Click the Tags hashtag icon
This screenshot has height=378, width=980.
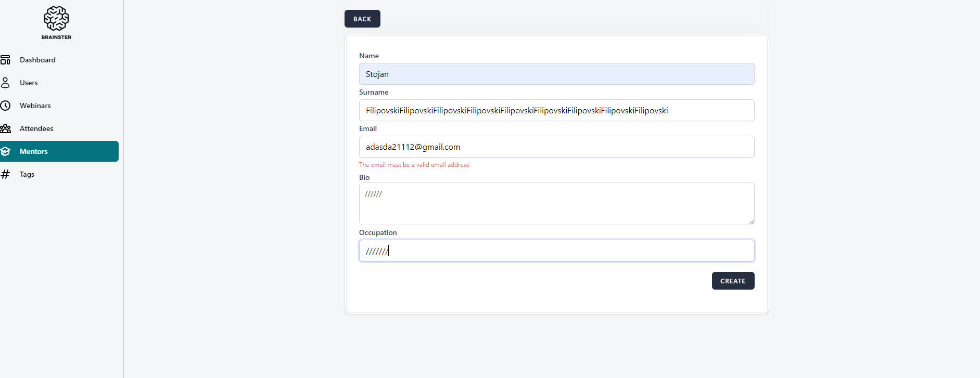click(x=5, y=174)
